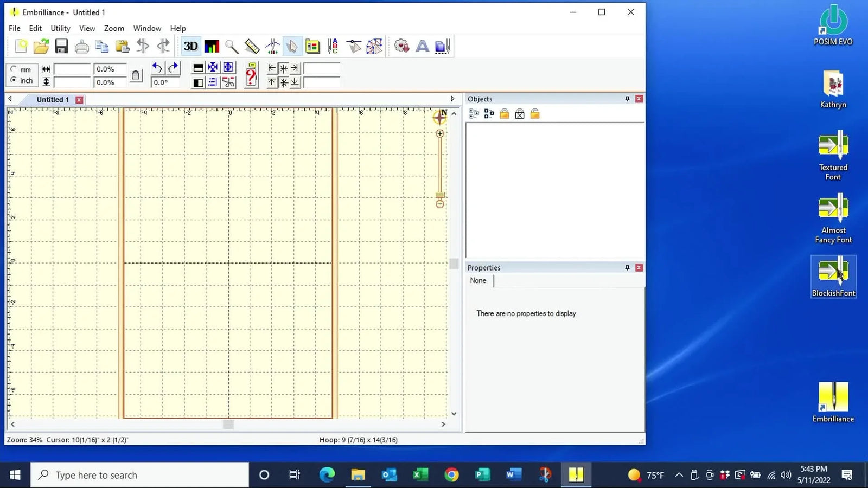The height and width of the screenshot is (488, 868).
Task: Select the measure ruler tool
Action: pos(251,46)
